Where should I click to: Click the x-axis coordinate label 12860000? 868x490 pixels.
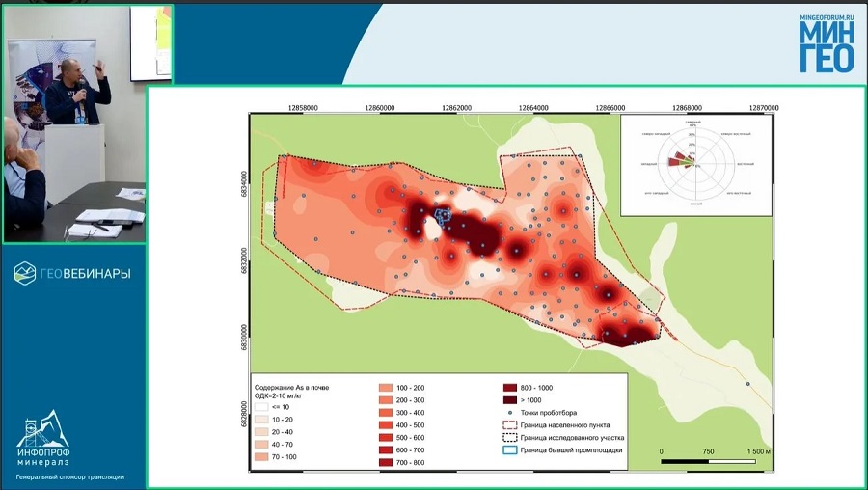(x=380, y=108)
